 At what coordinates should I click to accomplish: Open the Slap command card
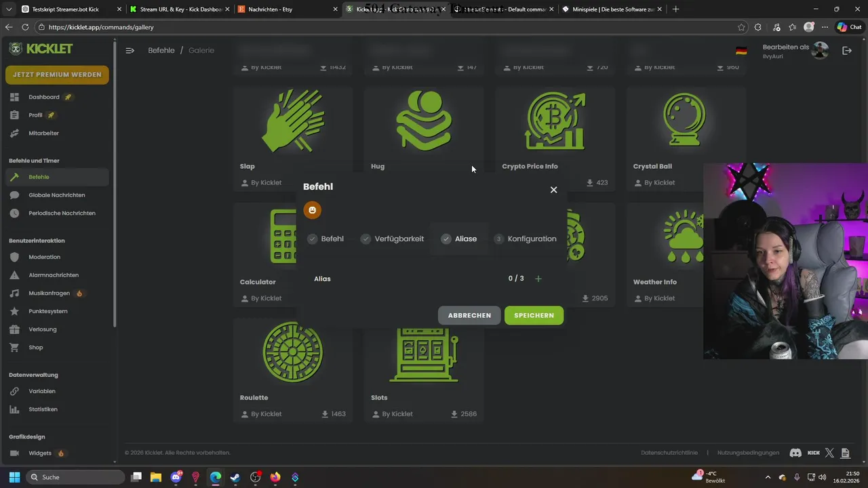[292, 139]
